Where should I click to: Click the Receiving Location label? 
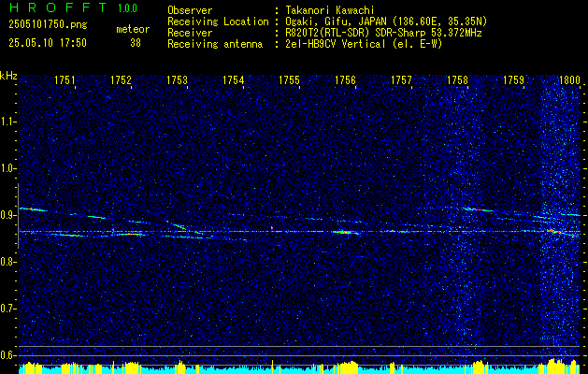click(x=218, y=22)
